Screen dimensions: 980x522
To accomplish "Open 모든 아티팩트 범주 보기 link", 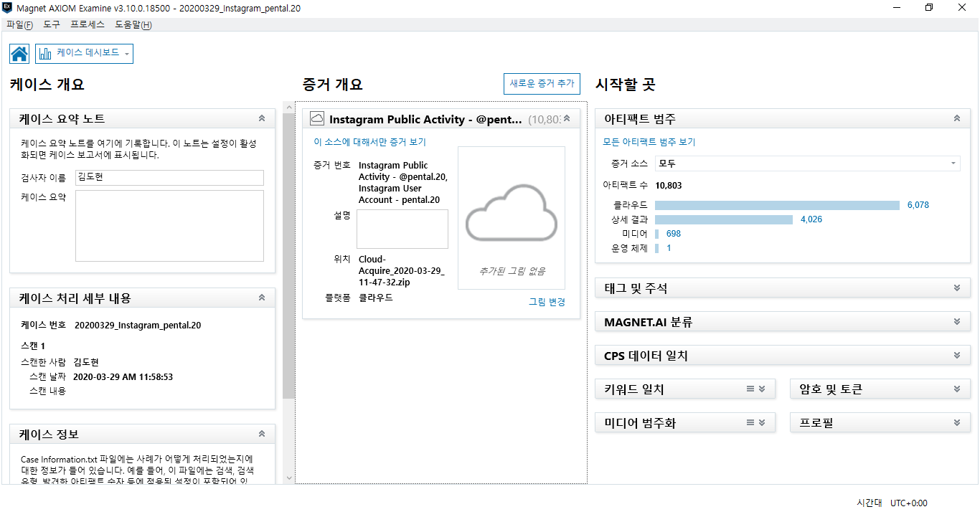I will tap(649, 142).
